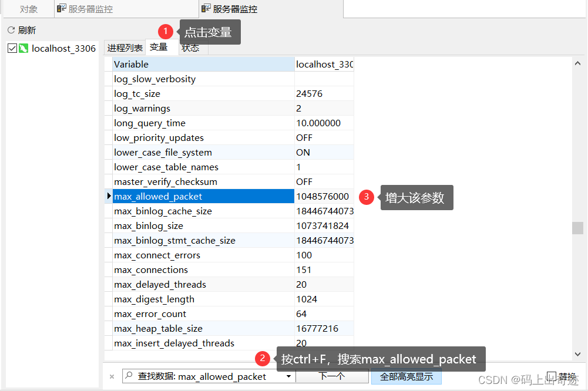Click the × clear icon in the find bar

point(111,376)
